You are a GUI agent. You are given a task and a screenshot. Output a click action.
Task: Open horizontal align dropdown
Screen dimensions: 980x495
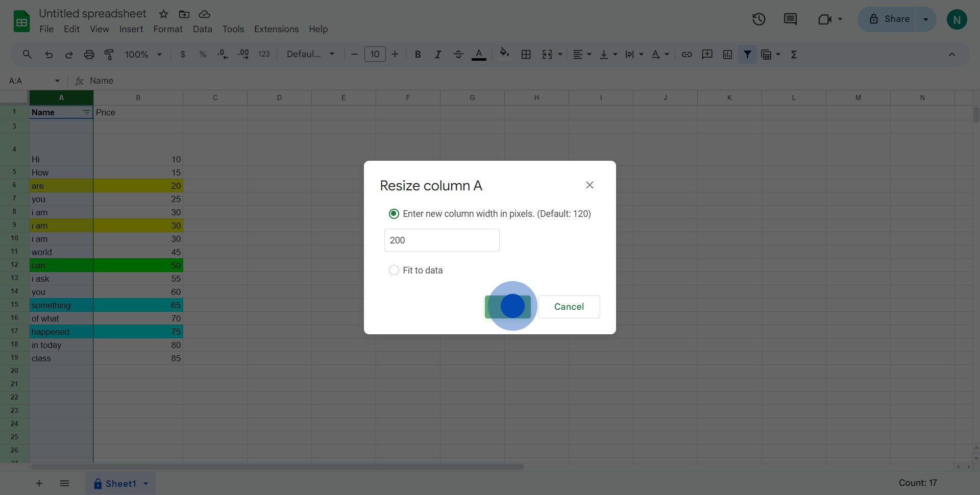[582, 54]
